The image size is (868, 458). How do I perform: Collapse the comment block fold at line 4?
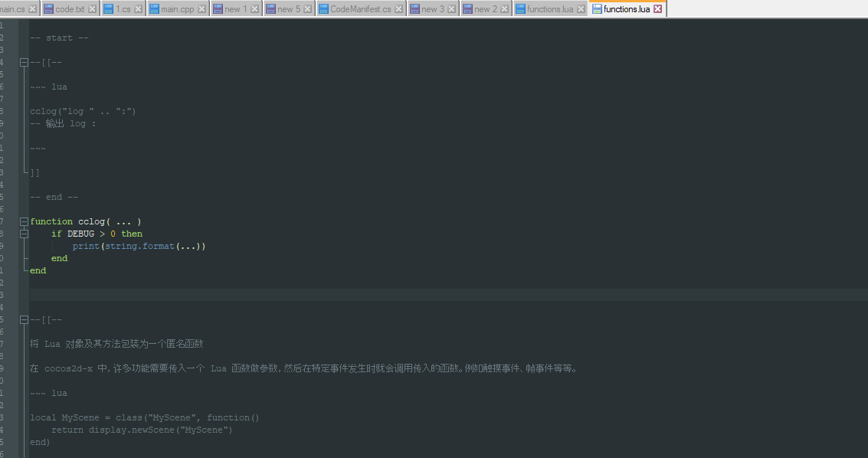point(24,62)
